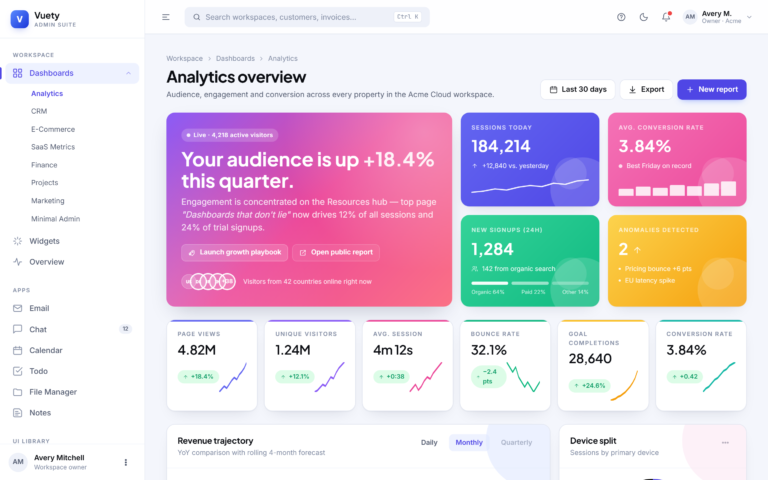Click the Anomalies Detected up arrow
This screenshot has height=480, width=768.
pos(637,250)
